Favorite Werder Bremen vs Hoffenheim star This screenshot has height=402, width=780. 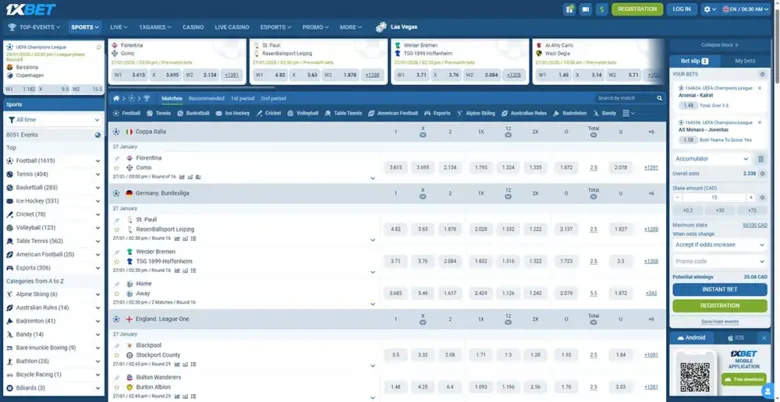point(117,262)
